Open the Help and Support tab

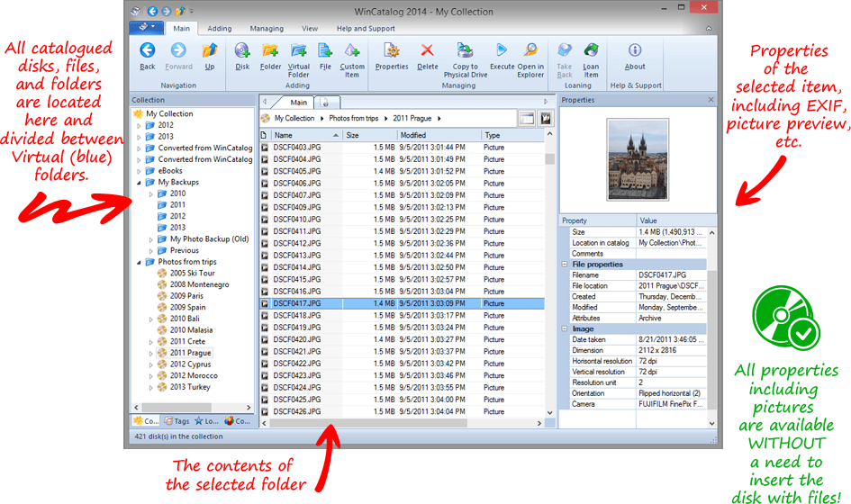click(x=366, y=28)
